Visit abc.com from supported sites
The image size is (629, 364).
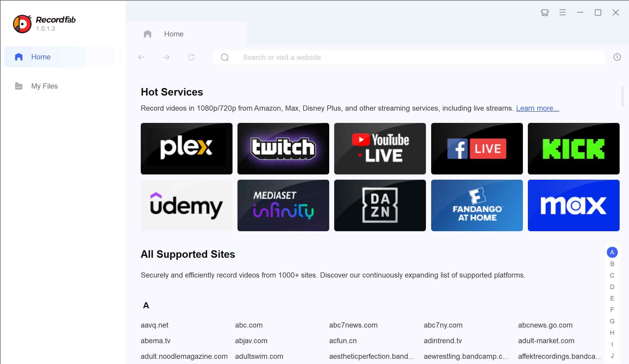tap(248, 325)
